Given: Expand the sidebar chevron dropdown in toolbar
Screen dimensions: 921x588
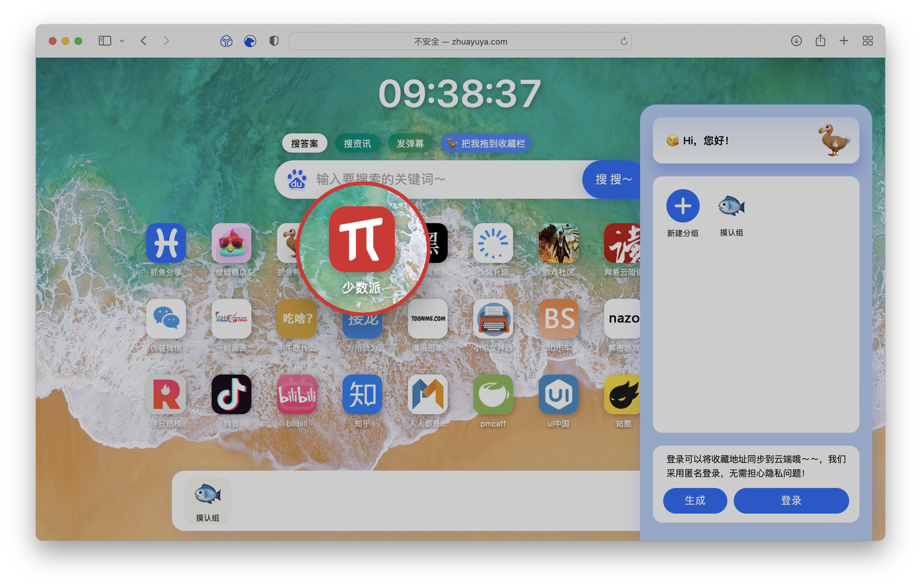Looking at the screenshot, I should click(x=122, y=41).
